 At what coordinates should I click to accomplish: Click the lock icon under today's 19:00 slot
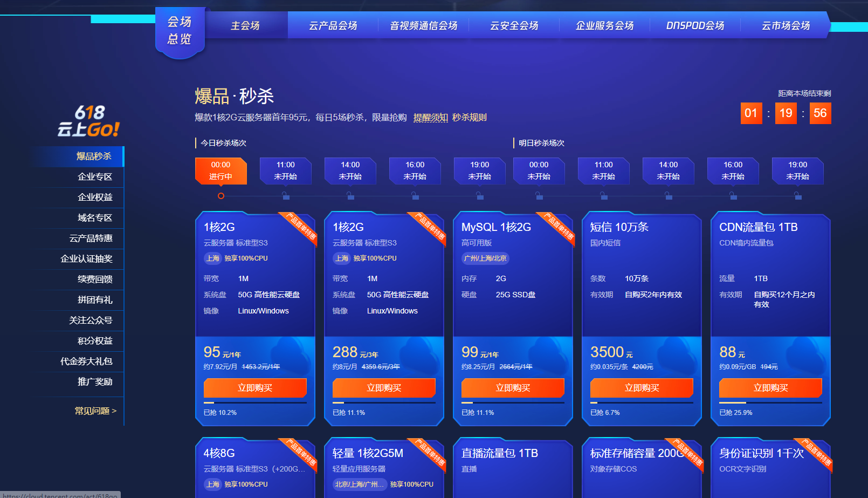coord(479,196)
